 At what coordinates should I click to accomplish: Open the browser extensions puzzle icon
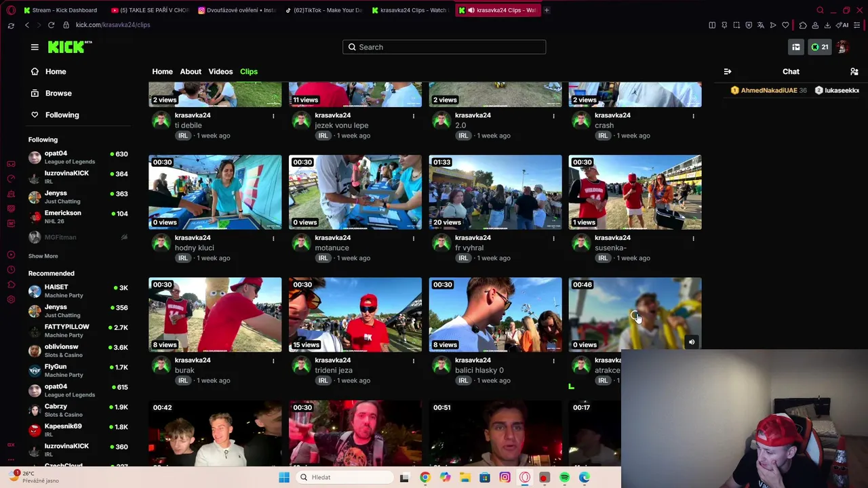point(803,25)
